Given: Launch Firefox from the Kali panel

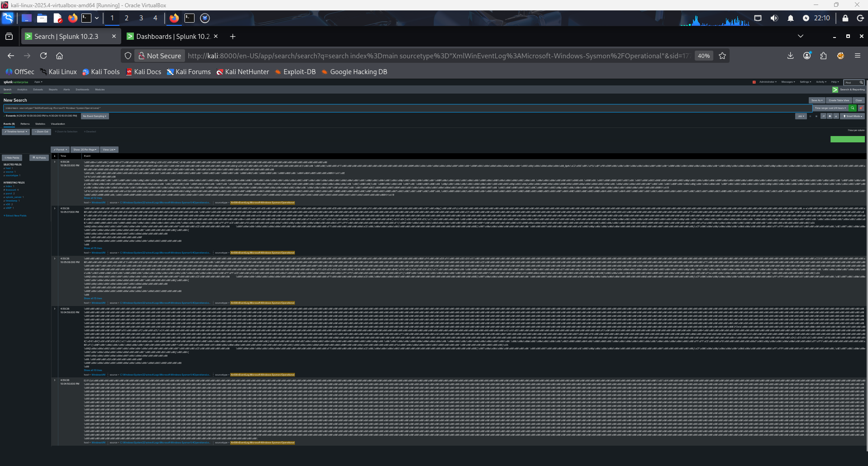Looking at the screenshot, I should coord(73,18).
